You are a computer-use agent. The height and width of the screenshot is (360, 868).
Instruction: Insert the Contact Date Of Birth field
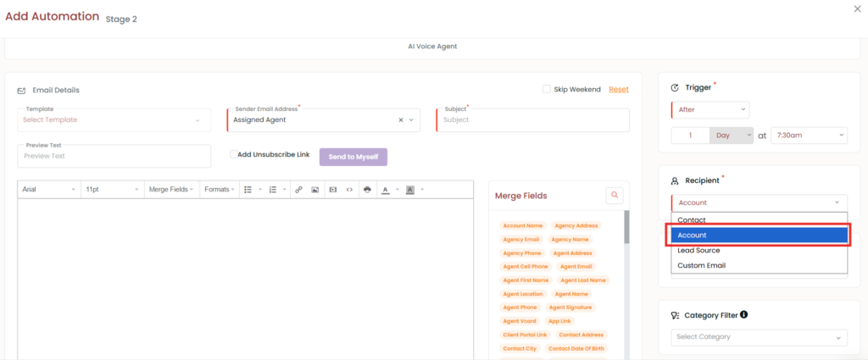[x=576, y=349]
